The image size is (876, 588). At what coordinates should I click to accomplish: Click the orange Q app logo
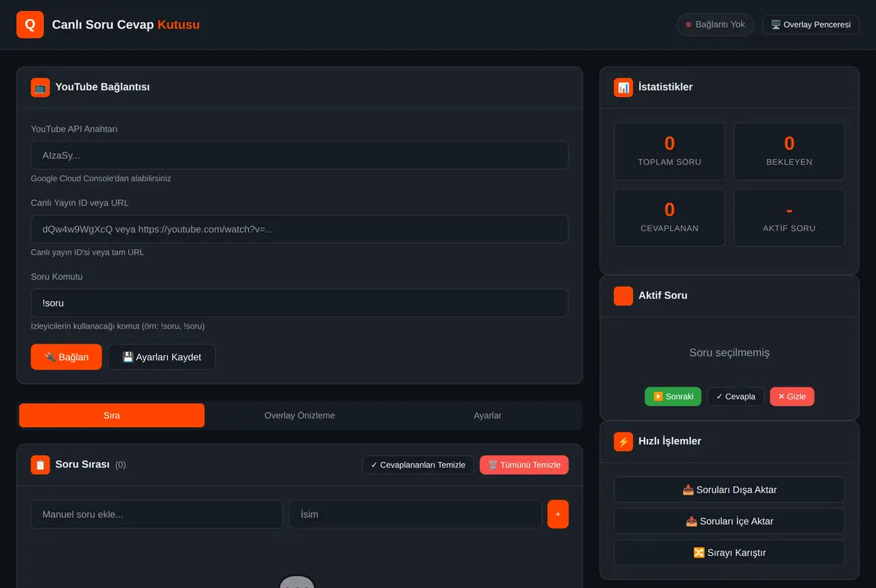coord(30,25)
